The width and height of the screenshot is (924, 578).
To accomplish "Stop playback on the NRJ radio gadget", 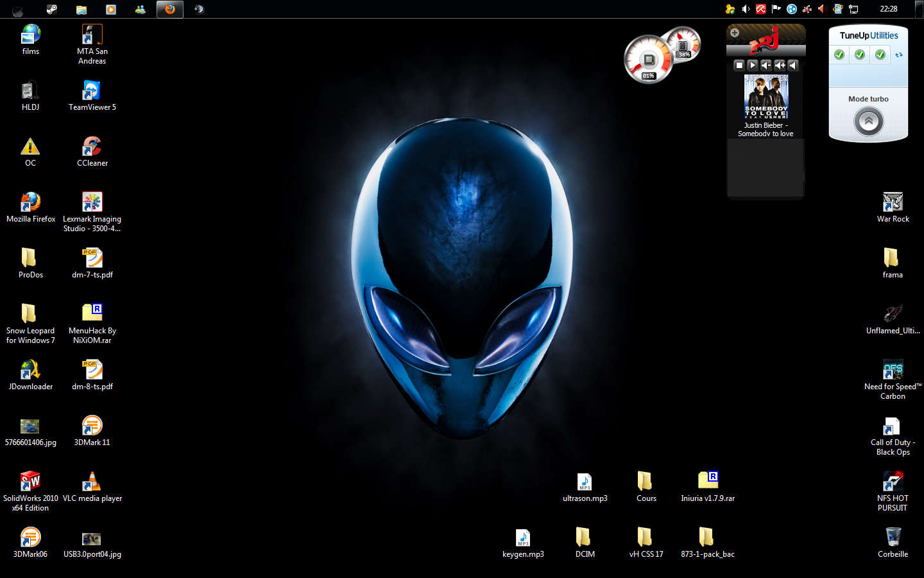I will [x=739, y=65].
